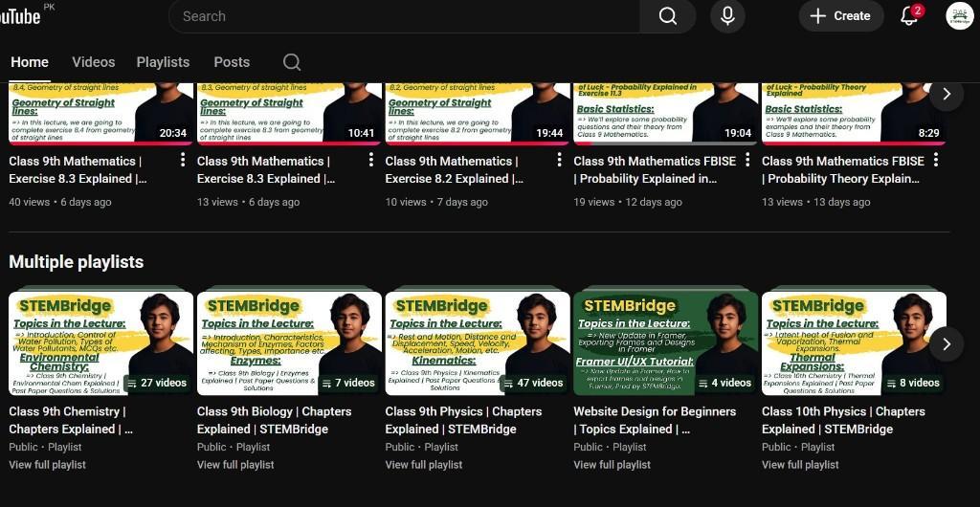Open options for Probability Explained in video

[x=746, y=160]
